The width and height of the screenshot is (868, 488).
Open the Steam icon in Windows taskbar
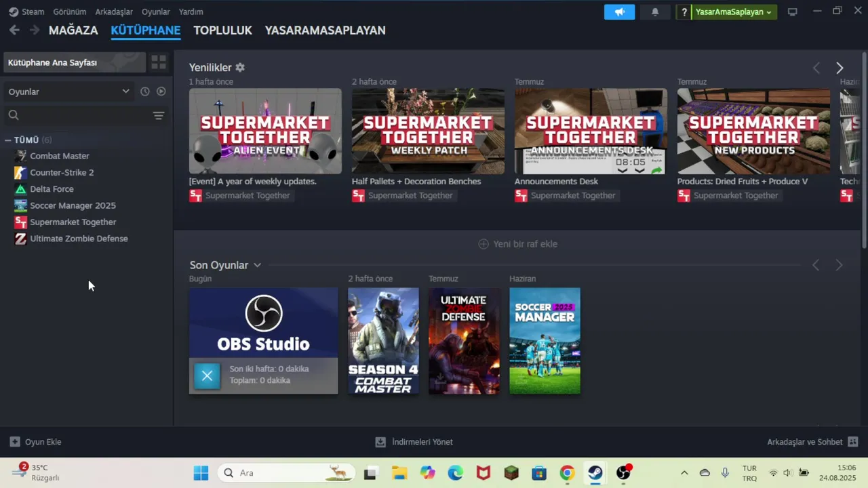(x=595, y=472)
